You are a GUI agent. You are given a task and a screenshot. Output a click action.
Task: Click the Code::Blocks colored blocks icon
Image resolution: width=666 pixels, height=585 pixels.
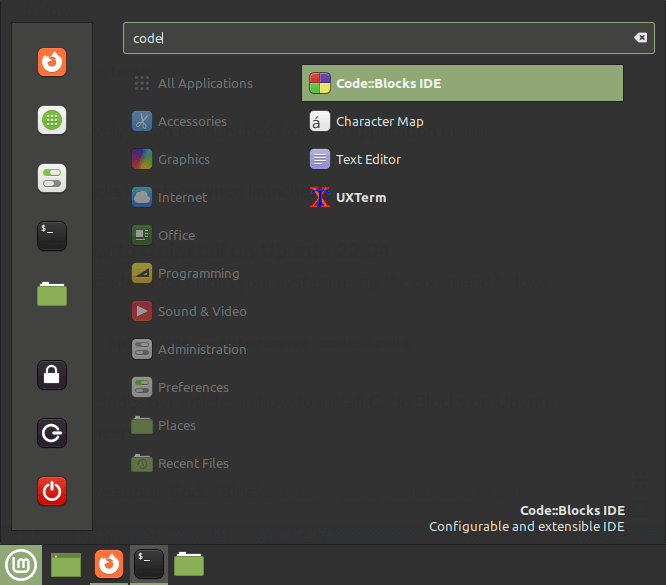(320, 83)
